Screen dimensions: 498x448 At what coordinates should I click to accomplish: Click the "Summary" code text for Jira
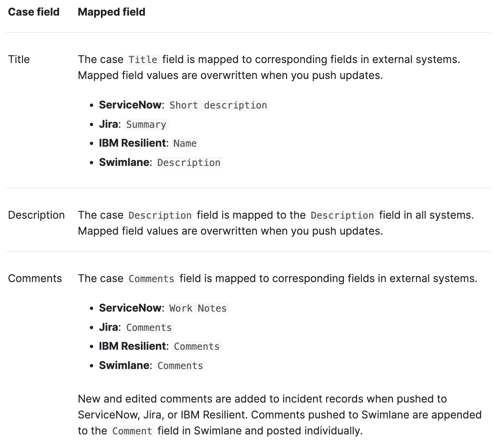click(x=146, y=124)
